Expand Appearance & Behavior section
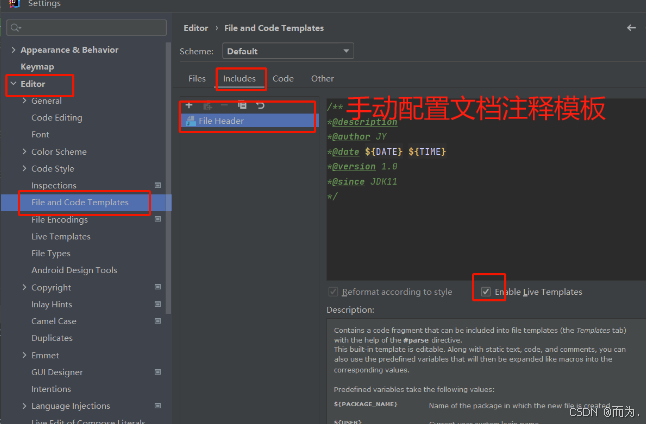646x424 pixels. click(14, 50)
